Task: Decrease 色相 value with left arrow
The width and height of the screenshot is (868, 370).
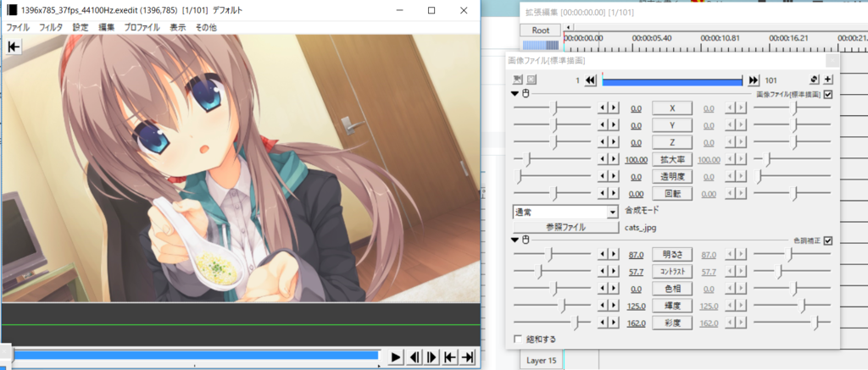Action: pyautogui.click(x=603, y=288)
